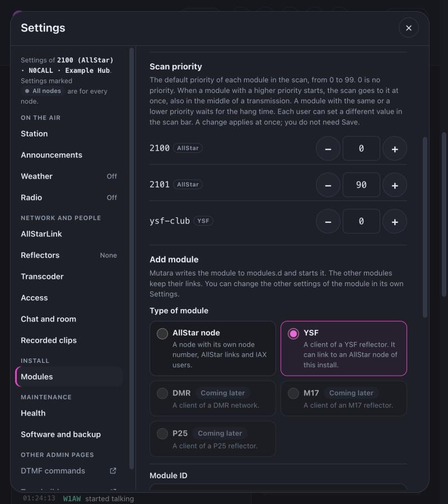This screenshot has width=448, height=504.
Task: Click the Module ID label
Action: (x=169, y=475)
